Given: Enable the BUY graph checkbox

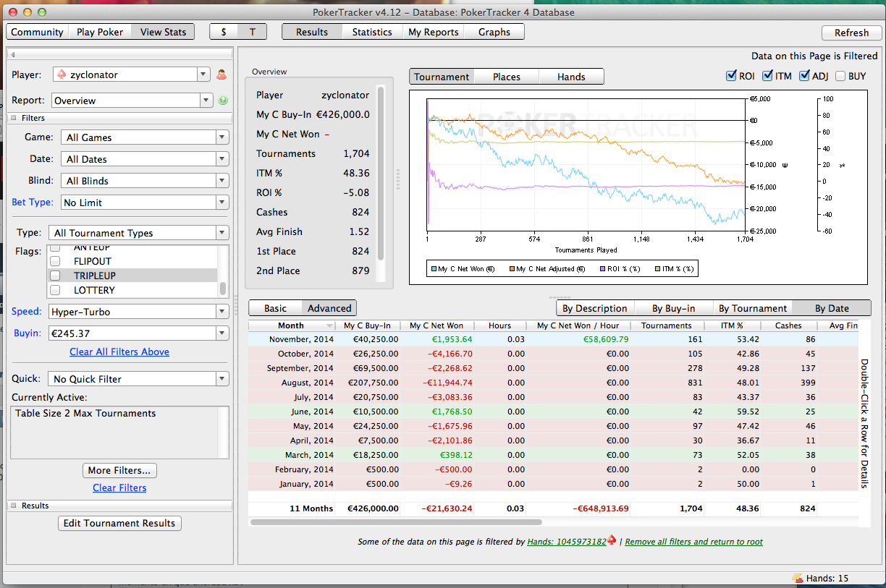Looking at the screenshot, I should pos(840,76).
